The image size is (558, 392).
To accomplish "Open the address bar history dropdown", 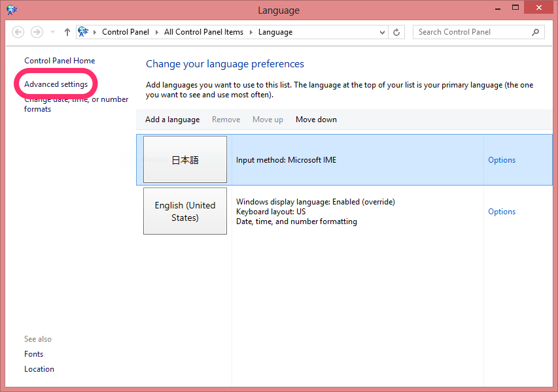I will tap(382, 33).
